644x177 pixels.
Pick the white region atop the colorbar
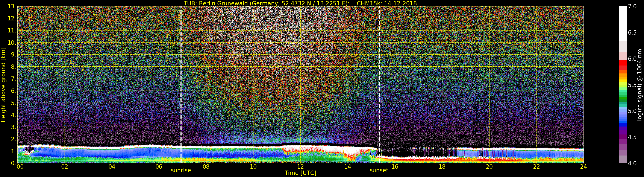point(623,23)
